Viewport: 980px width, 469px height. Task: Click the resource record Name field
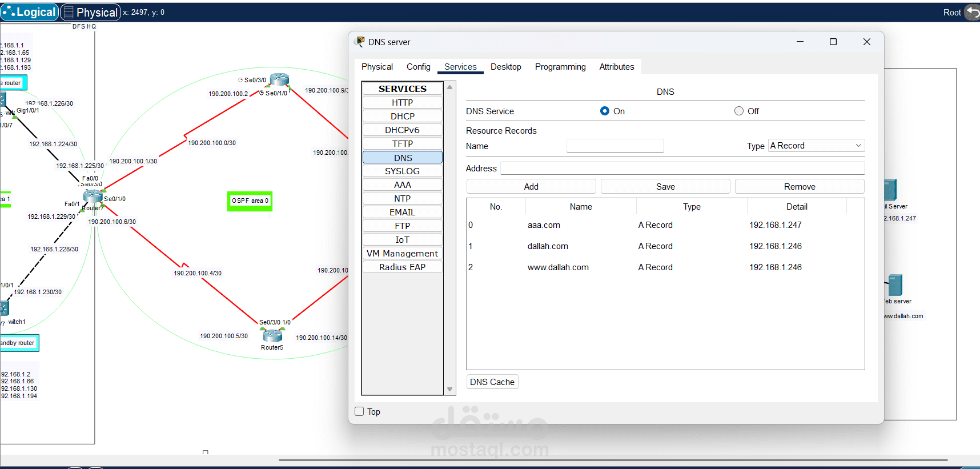(x=615, y=146)
